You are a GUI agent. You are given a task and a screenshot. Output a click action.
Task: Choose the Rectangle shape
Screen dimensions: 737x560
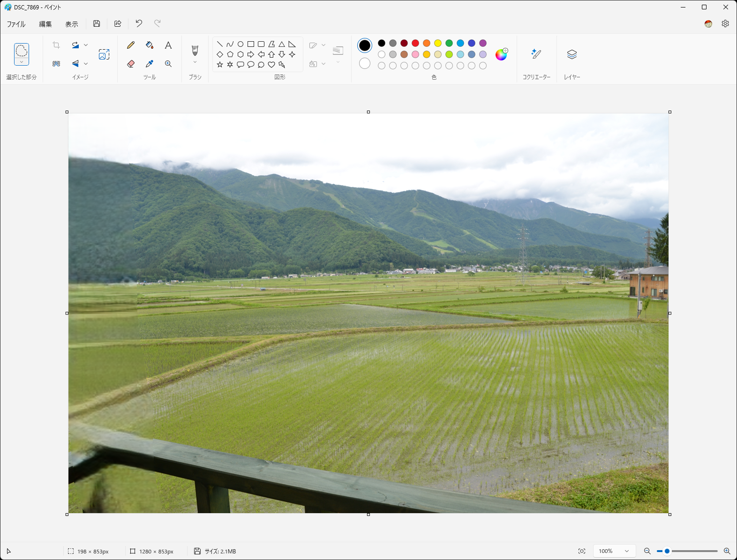click(251, 44)
